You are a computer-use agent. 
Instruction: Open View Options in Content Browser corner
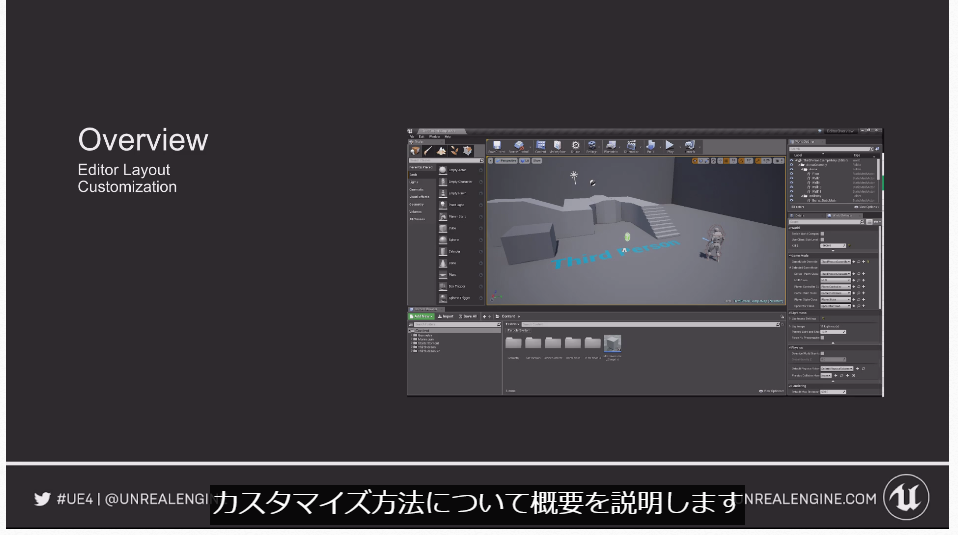pyautogui.click(x=772, y=391)
